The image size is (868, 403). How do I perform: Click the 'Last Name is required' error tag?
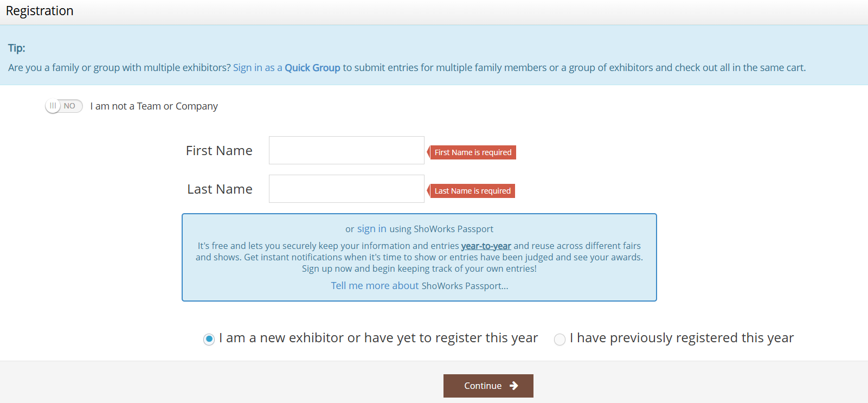472,191
